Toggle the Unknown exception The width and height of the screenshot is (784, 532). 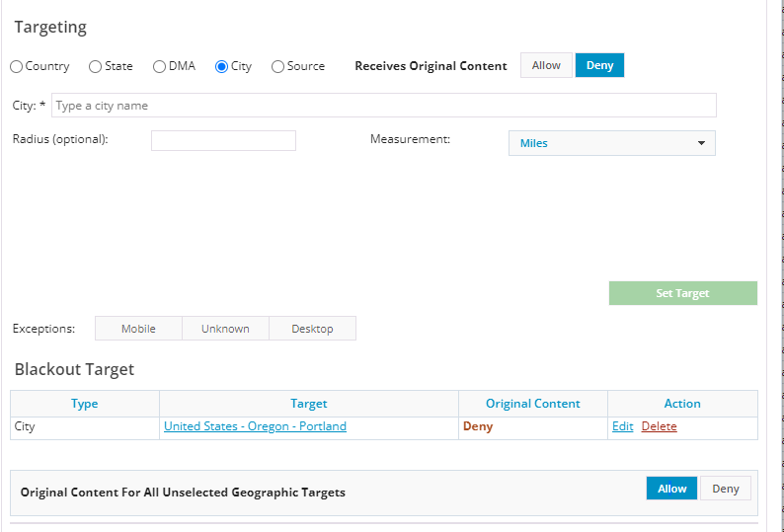[225, 329]
